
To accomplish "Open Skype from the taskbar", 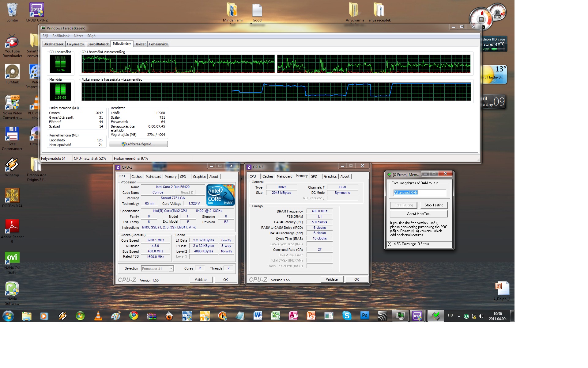I will point(347,316).
